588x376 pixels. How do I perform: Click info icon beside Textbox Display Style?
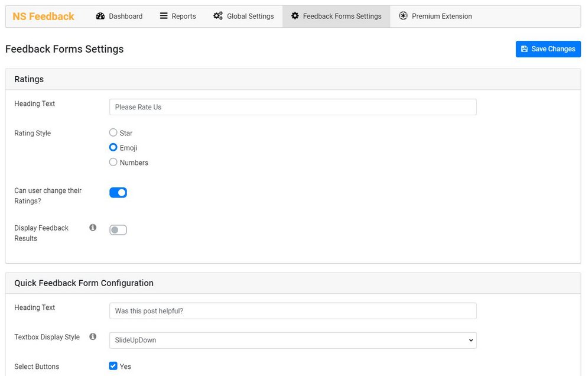point(93,336)
